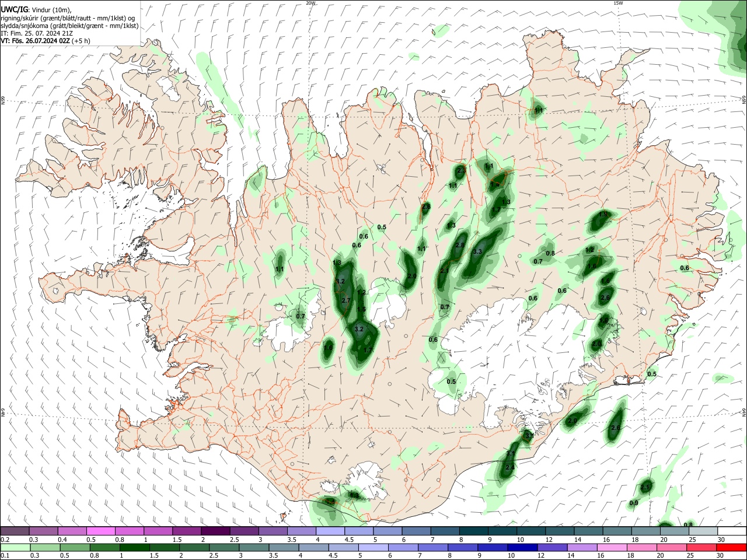Click the initial time 'IT: Fim. 25. 07. 2024 21Z'
Viewport: 747px width, 560px height.
37,33
